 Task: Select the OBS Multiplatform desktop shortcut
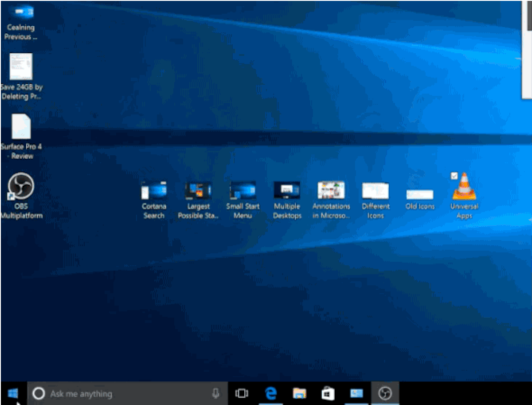21,197
